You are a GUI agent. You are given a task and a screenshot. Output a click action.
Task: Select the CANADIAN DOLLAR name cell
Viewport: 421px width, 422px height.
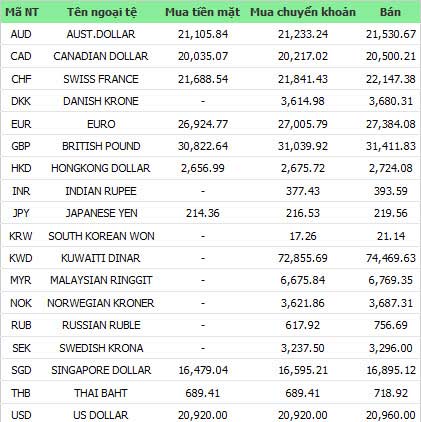point(101,56)
